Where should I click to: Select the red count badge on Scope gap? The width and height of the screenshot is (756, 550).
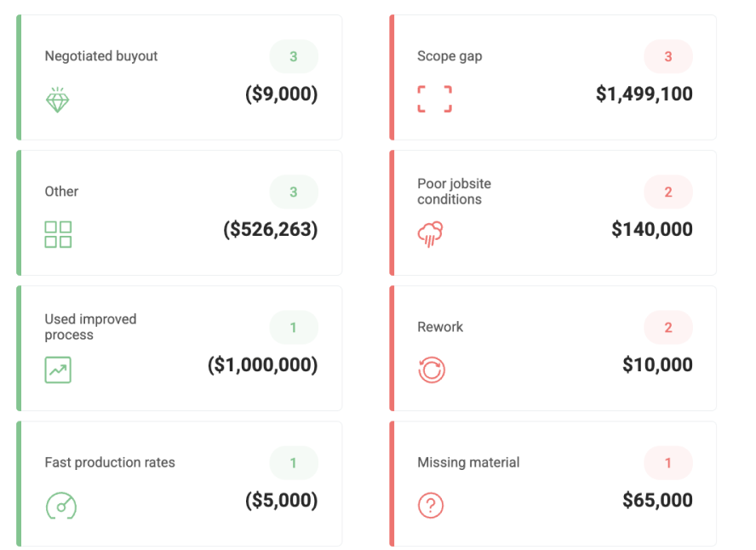[667, 56]
